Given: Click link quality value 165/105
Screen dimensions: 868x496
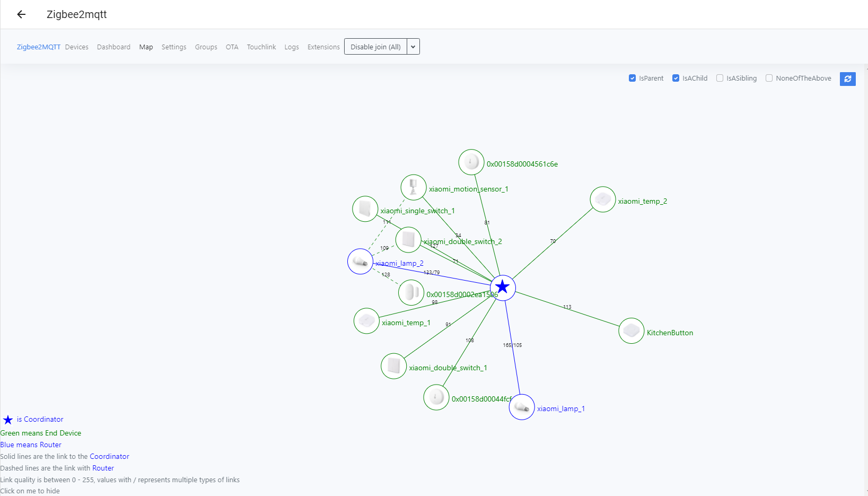Looking at the screenshot, I should pyautogui.click(x=512, y=345).
